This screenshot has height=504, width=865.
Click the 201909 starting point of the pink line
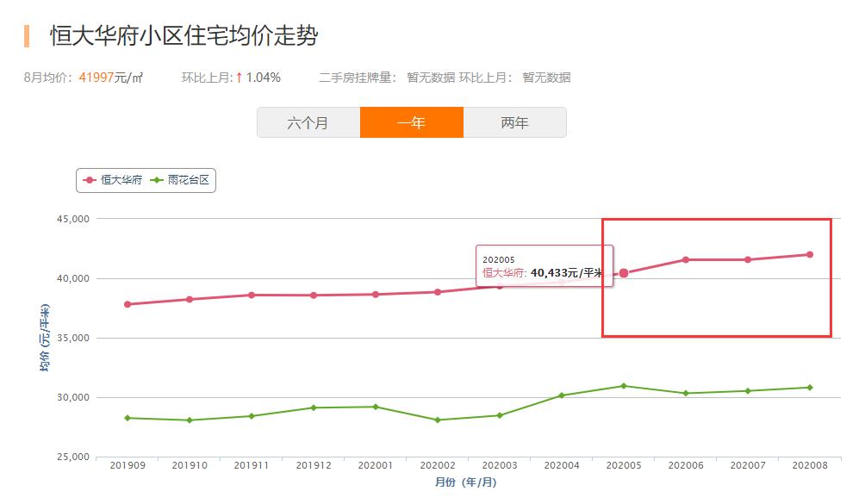click(128, 303)
